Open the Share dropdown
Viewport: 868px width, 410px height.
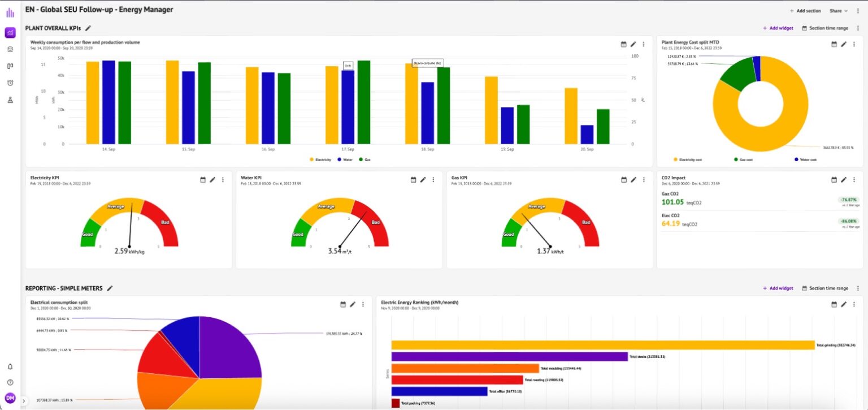click(x=839, y=11)
